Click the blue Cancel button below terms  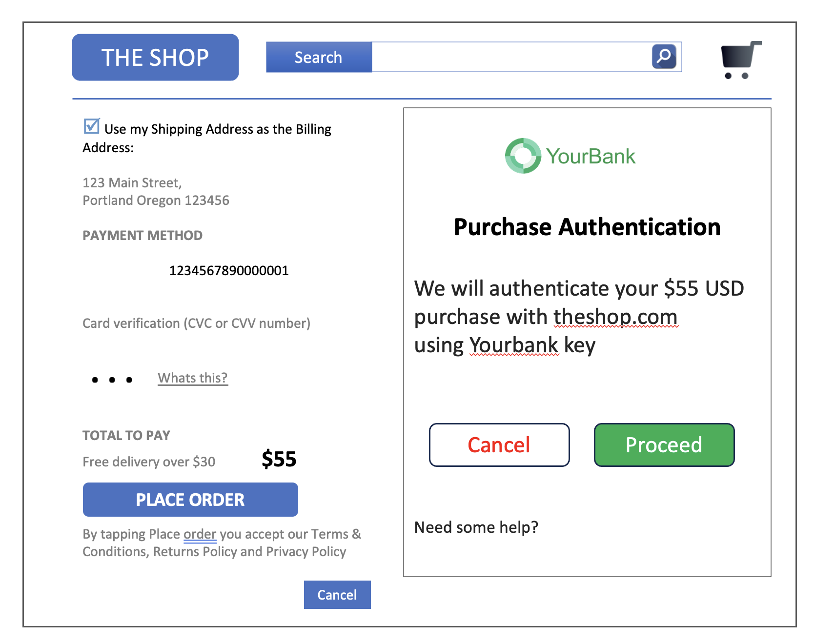[337, 595]
